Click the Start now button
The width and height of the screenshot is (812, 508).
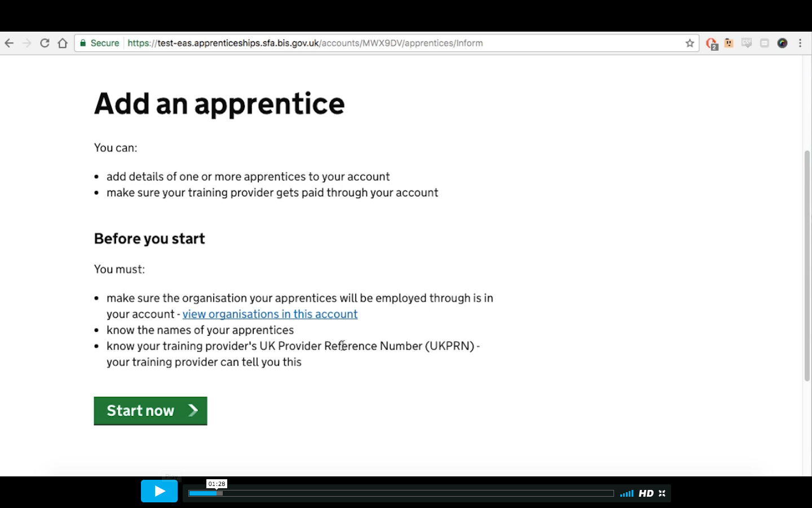[150, 410]
